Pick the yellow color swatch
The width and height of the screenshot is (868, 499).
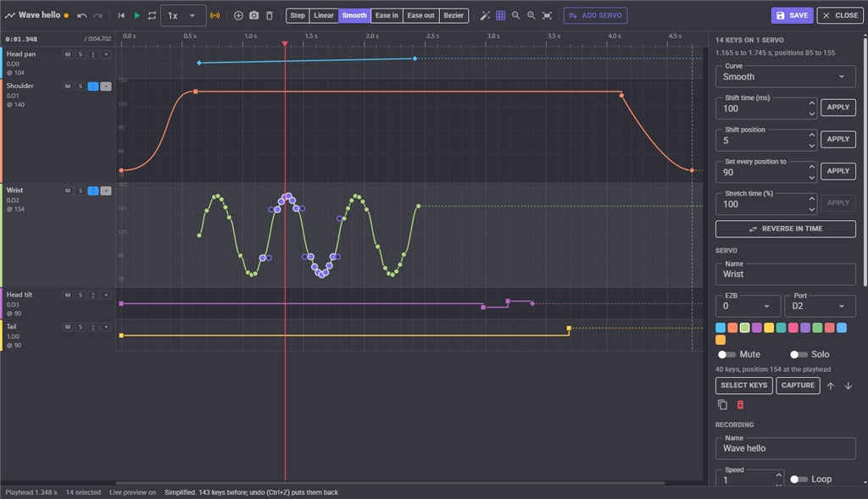pos(769,328)
